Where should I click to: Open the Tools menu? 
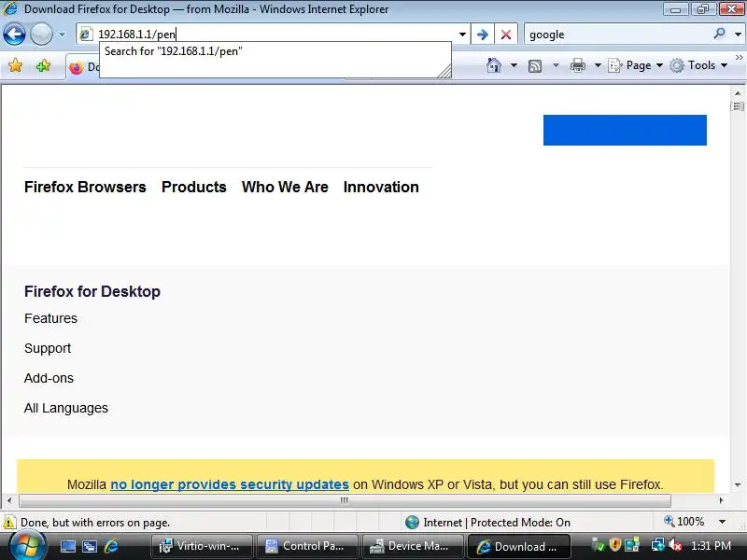[698, 65]
